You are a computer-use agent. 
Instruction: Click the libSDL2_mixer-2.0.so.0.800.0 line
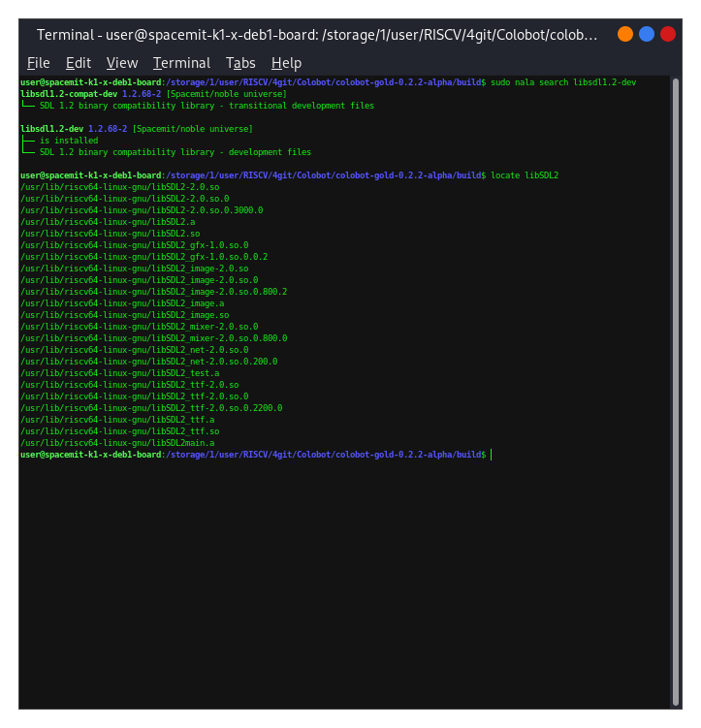click(x=153, y=338)
